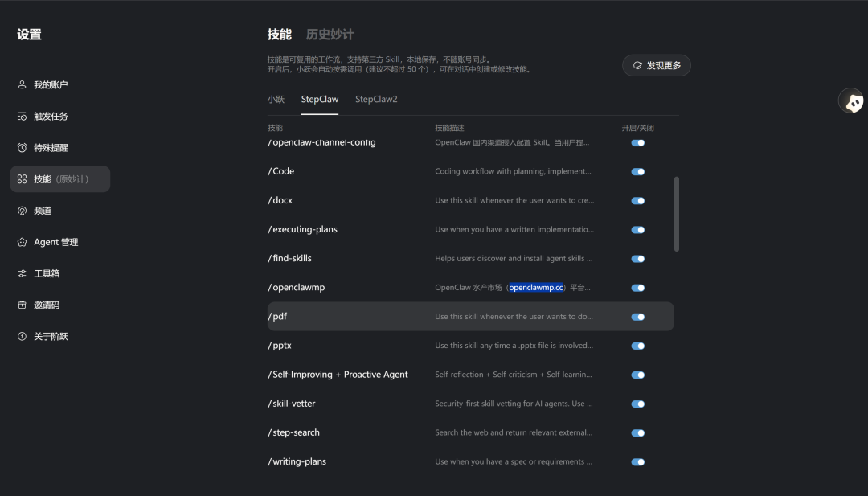
Task: Click the 关于阶跃 info icon
Action: click(x=23, y=336)
